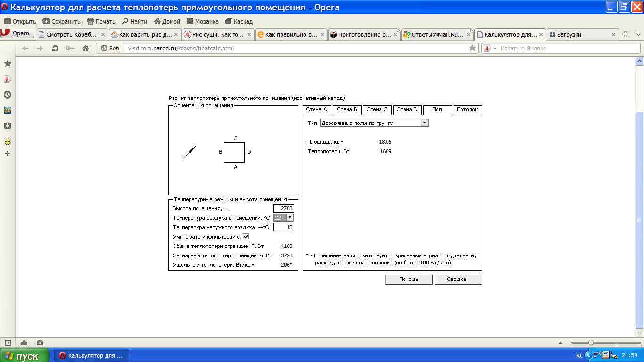The image size is (644, 362).
Task: Click the compass arrow in orientation box
Action: pos(189,153)
